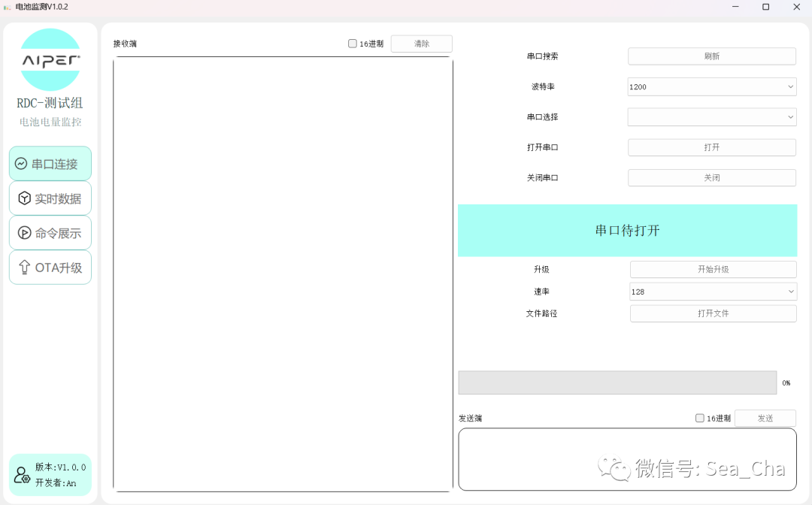Open the 串口选择 dropdown
The height and width of the screenshot is (505, 812).
tap(712, 117)
